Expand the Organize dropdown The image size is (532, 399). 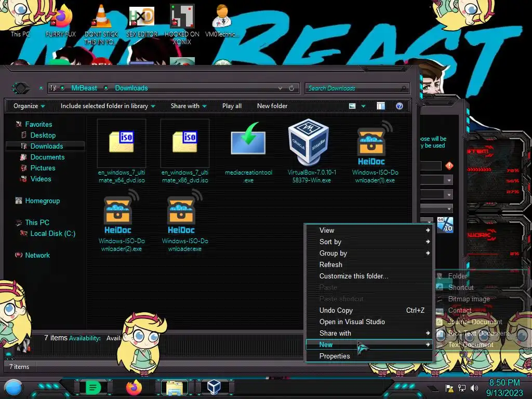coord(29,106)
